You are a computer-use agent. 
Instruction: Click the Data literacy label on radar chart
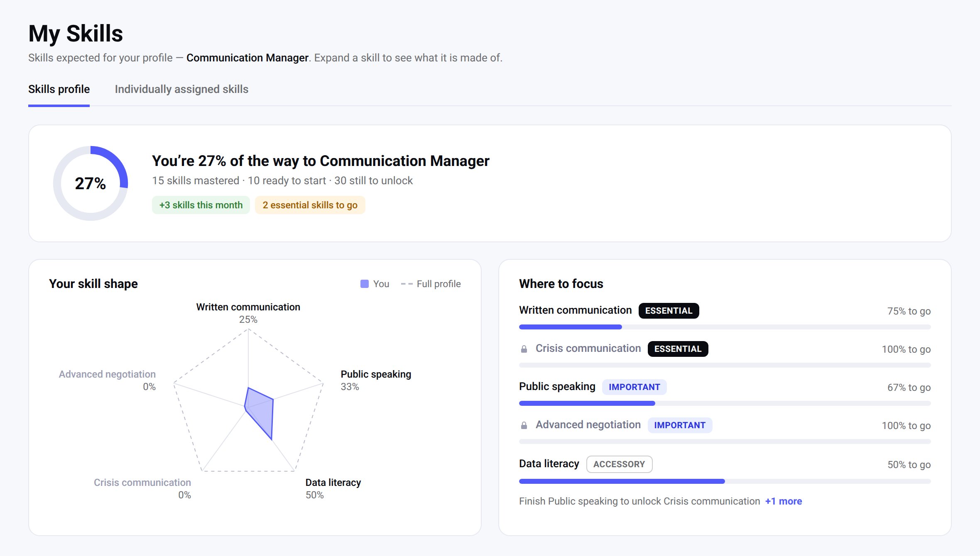point(333,483)
